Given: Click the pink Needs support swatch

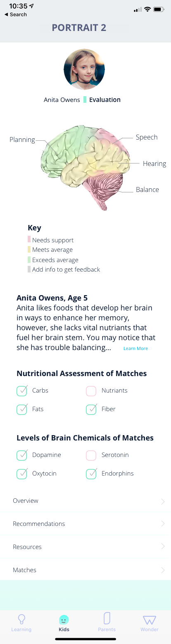Looking at the screenshot, I should coord(29,240).
